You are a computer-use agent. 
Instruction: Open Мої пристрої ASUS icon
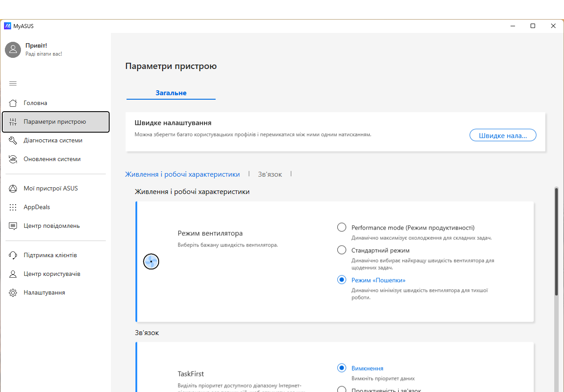pos(13,189)
